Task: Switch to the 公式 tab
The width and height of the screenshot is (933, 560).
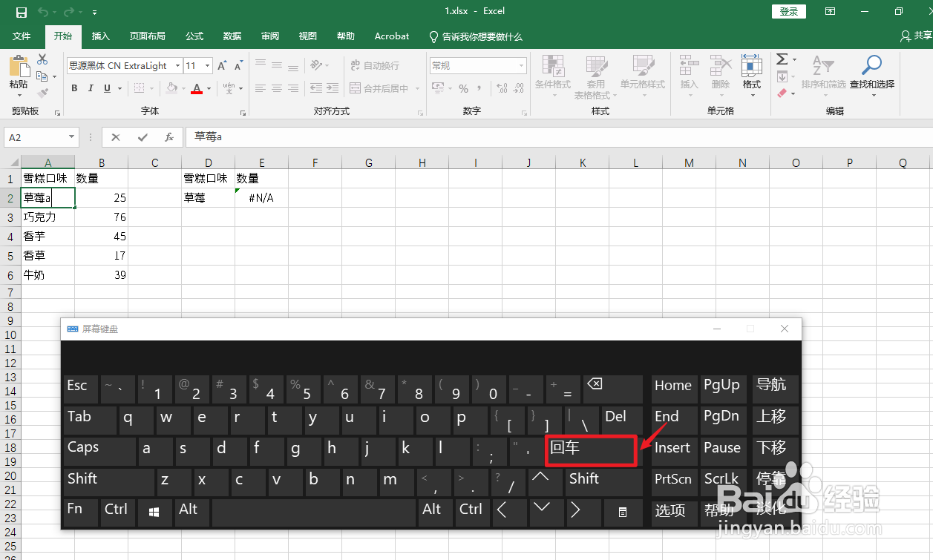Action: point(194,36)
